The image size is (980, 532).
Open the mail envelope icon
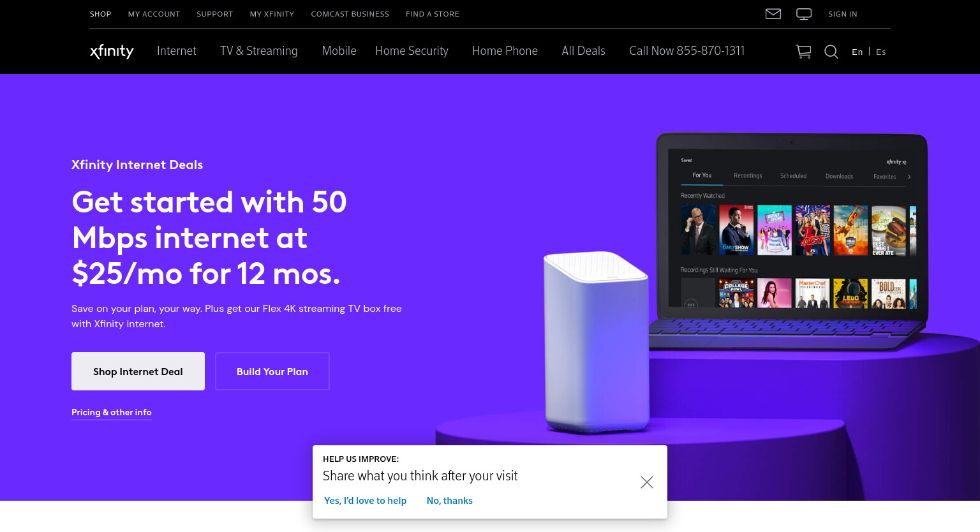click(773, 13)
